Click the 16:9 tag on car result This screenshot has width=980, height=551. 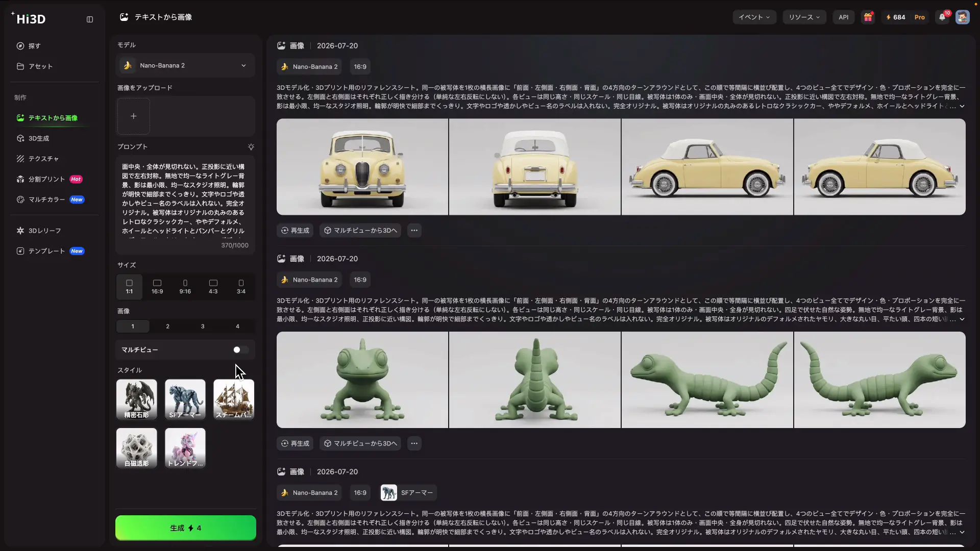[360, 67]
